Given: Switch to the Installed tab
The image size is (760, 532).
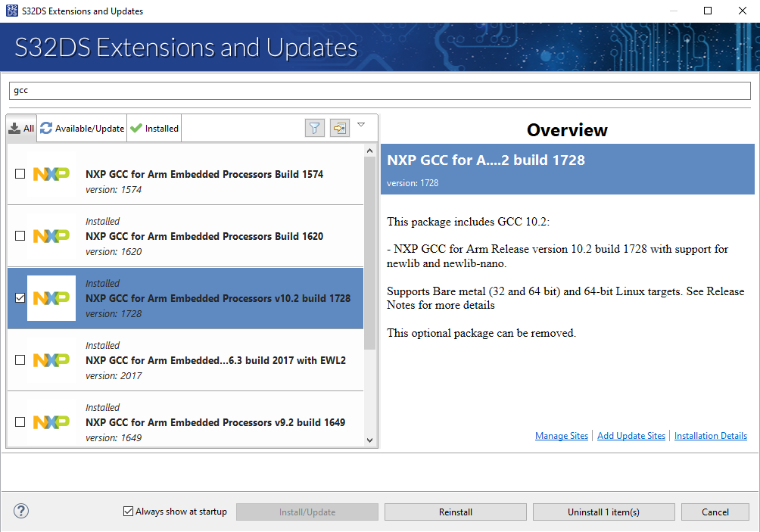Looking at the screenshot, I should pos(154,129).
